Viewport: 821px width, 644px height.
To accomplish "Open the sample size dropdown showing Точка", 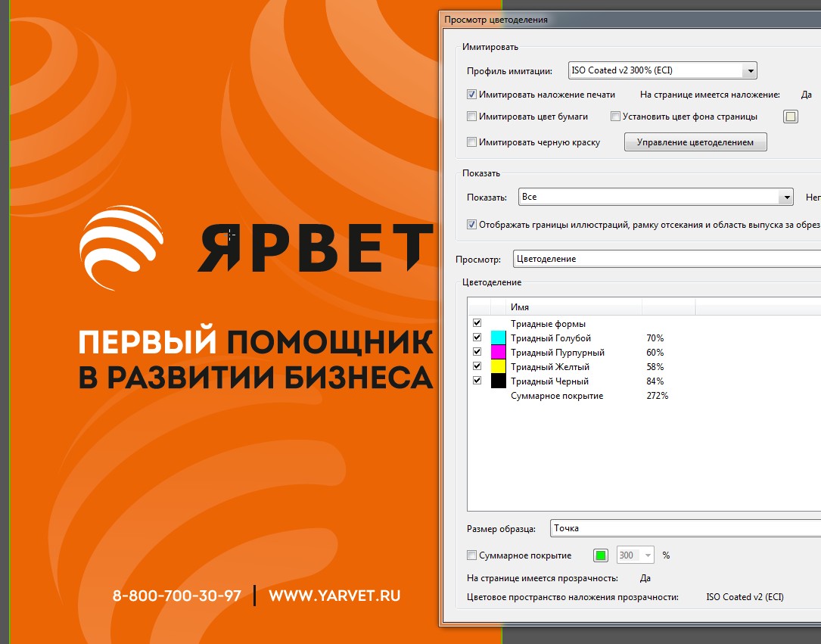I will tap(686, 528).
